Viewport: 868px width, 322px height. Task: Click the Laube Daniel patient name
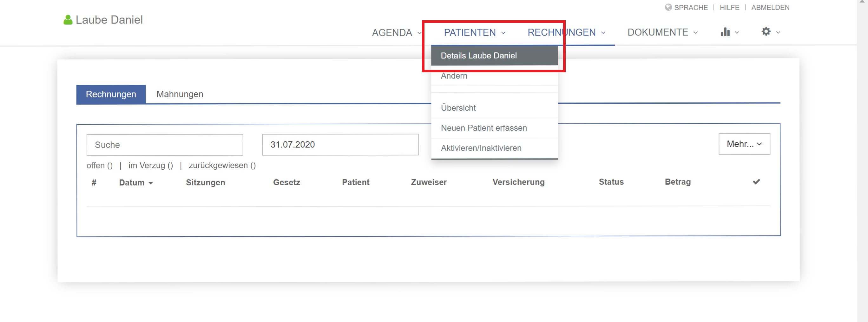pyautogui.click(x=109, y=20)
